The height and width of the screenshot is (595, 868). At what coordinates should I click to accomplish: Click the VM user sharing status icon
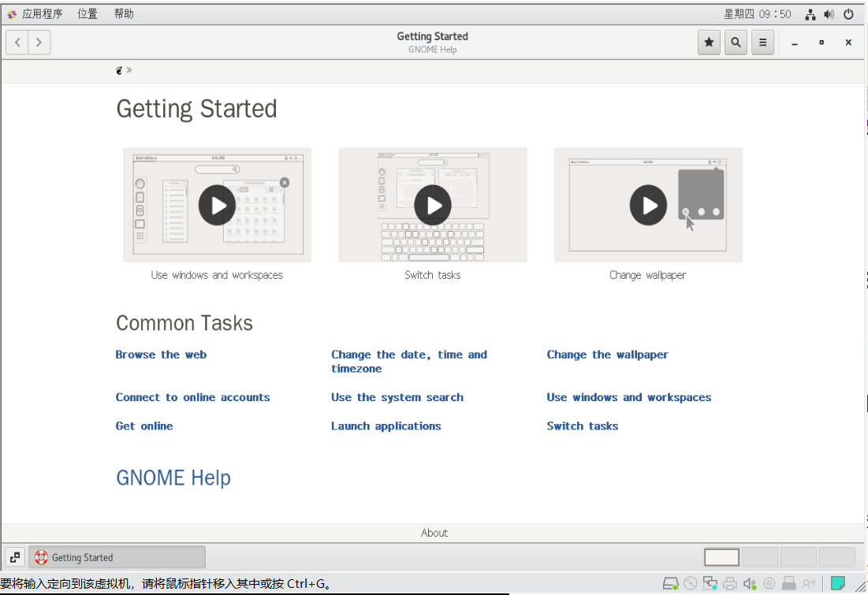(809, 583)
